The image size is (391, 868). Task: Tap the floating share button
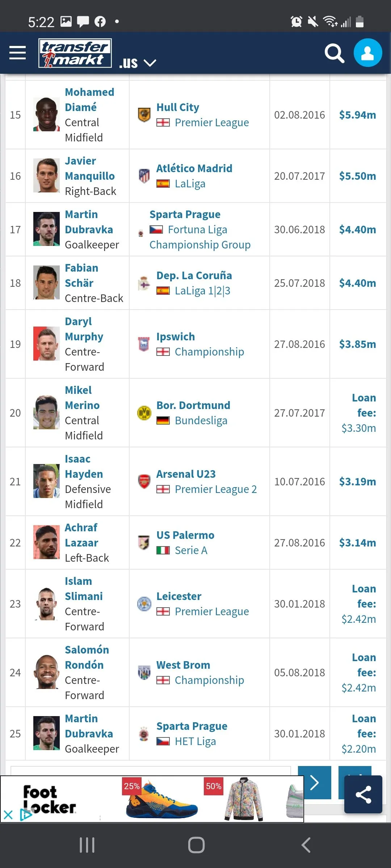tap(363, 795)
